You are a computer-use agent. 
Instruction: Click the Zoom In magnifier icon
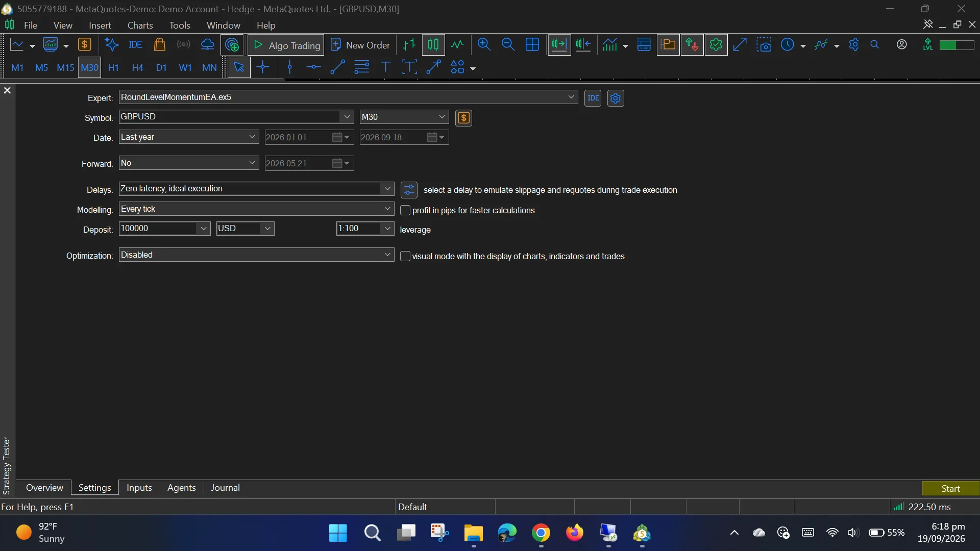click(x=484, y=45)
